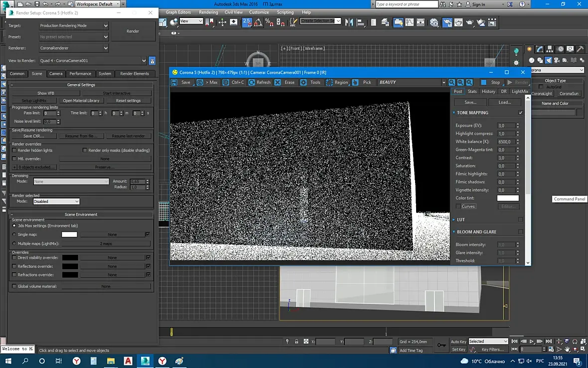Enable the Tone Mapping checkbox
This screenshot has height=368, width=588.
coord(521,113)
